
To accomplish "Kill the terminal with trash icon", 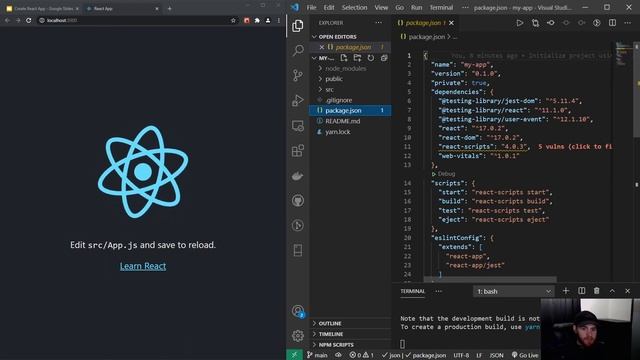I will coord(597,291).
